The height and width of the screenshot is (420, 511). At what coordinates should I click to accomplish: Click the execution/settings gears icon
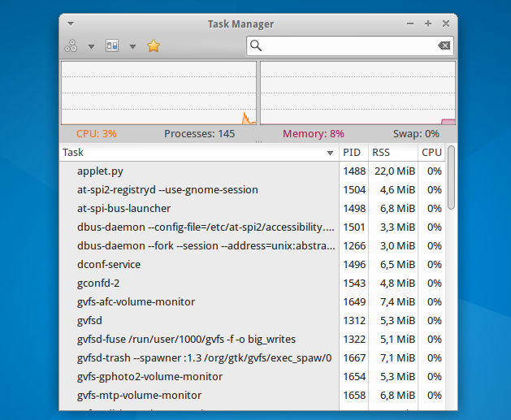pyautogui.click(x=71, y=46)
